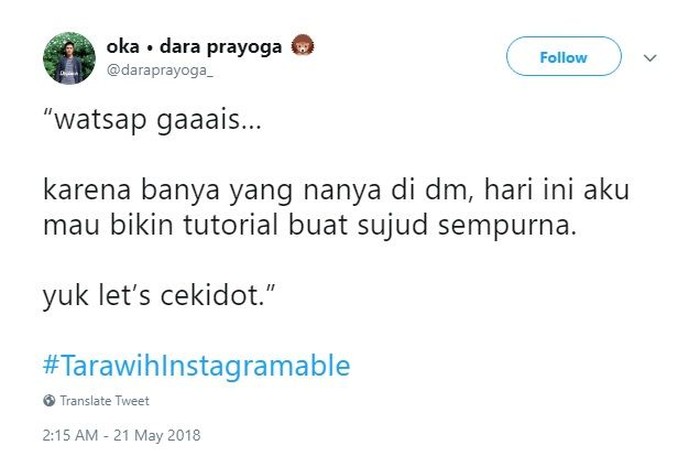Open the tweet options chevron menu
Screen dimensions: 700x456
650,58
